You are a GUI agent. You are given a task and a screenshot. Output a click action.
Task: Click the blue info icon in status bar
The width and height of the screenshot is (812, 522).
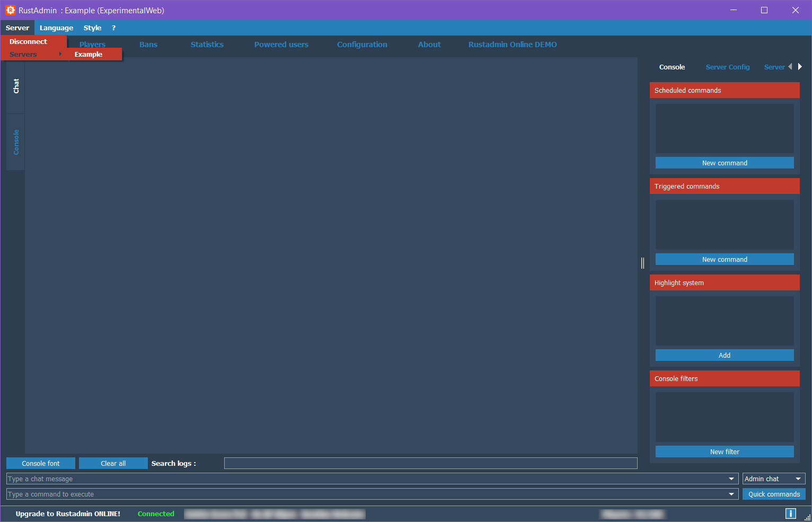[790, 514]
